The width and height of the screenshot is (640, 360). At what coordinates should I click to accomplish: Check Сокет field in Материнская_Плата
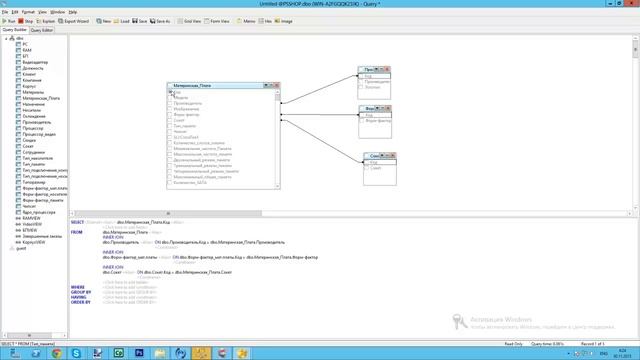click(x=170, y=121)
